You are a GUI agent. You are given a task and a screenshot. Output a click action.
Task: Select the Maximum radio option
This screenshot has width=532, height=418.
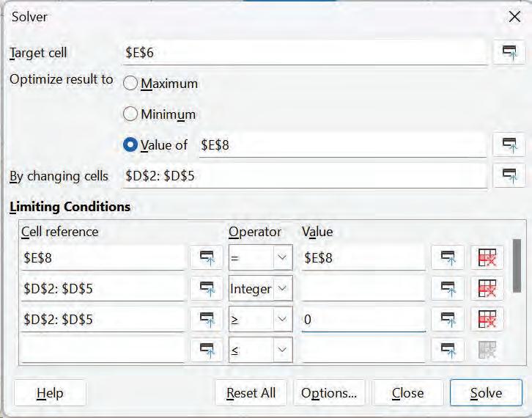coord(131,84)
